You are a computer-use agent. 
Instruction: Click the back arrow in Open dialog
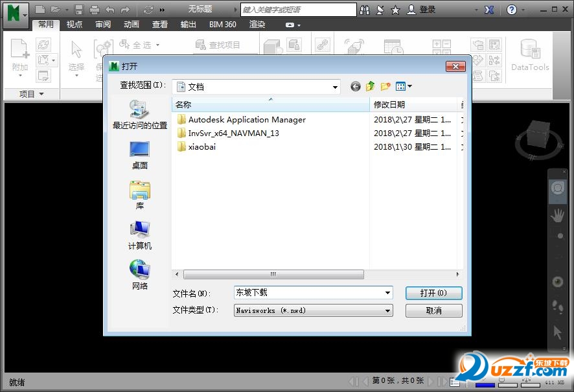pyautogui.click(x=356, y=86)
